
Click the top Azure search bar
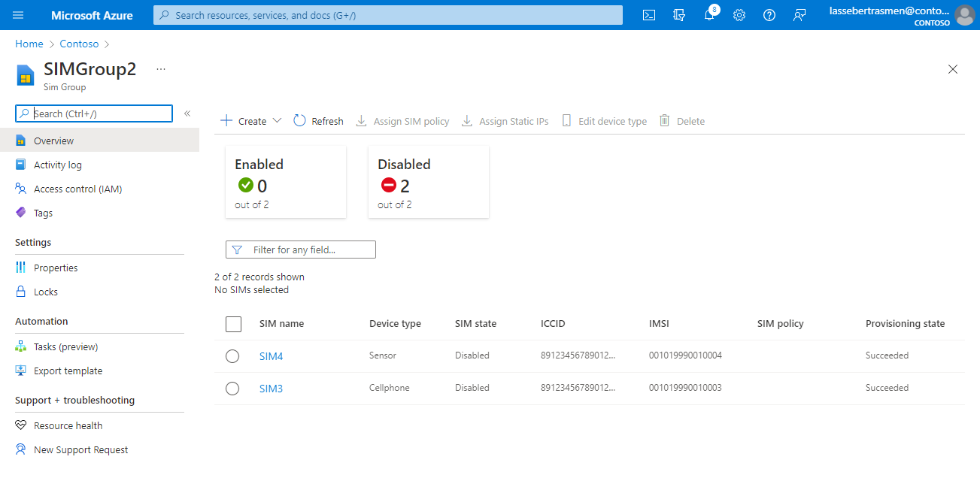tap(388, 15)
